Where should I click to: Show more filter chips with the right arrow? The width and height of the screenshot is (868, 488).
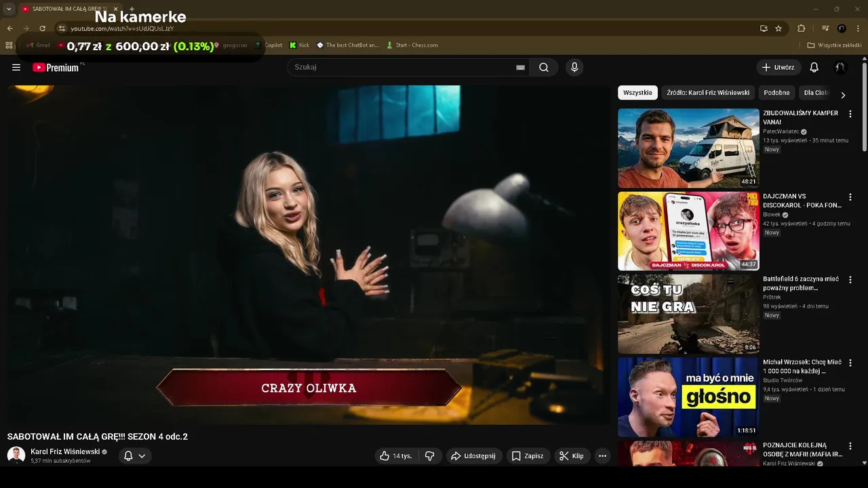click(x=843, y=95)
